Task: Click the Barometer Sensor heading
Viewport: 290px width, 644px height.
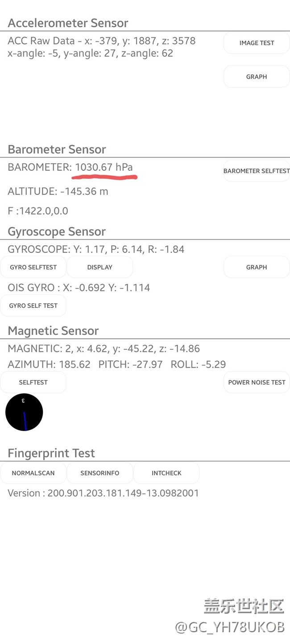Action: pos(57,149)
